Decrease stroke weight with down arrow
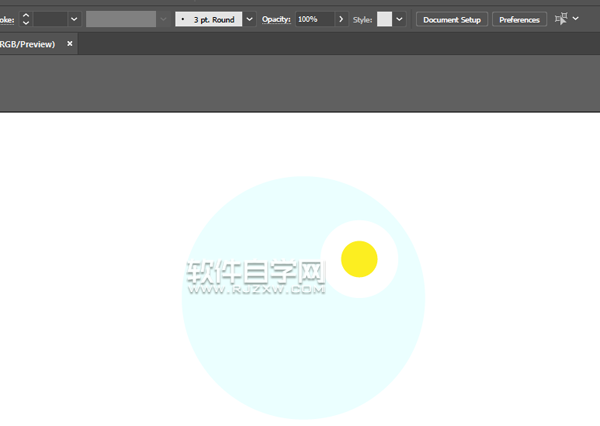The image size is (600, 426). 26,23
